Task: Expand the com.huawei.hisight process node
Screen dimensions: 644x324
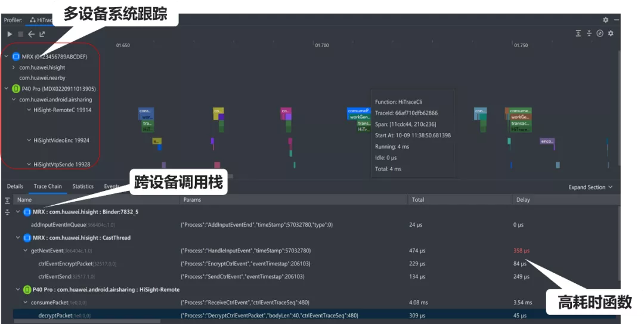Action: (x=14, y=67)
